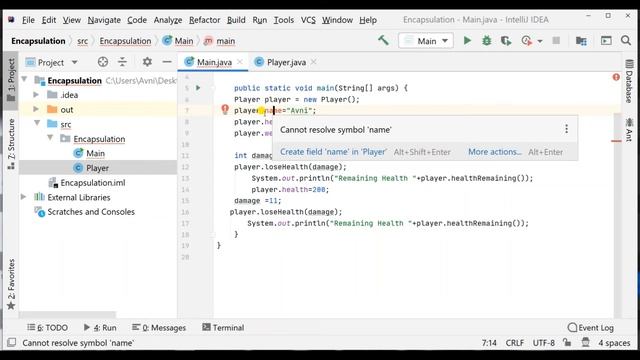Collapse the Encapsulation package node
The width and height of the screenshot is (640, 360).
(x=50, y=138)
